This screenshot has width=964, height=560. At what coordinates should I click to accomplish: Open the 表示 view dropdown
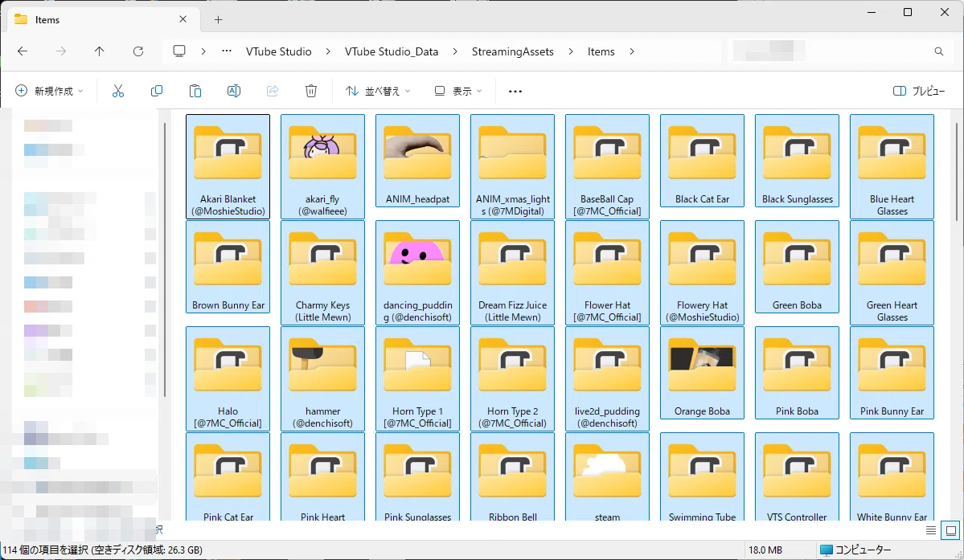(x=458, y=91)
